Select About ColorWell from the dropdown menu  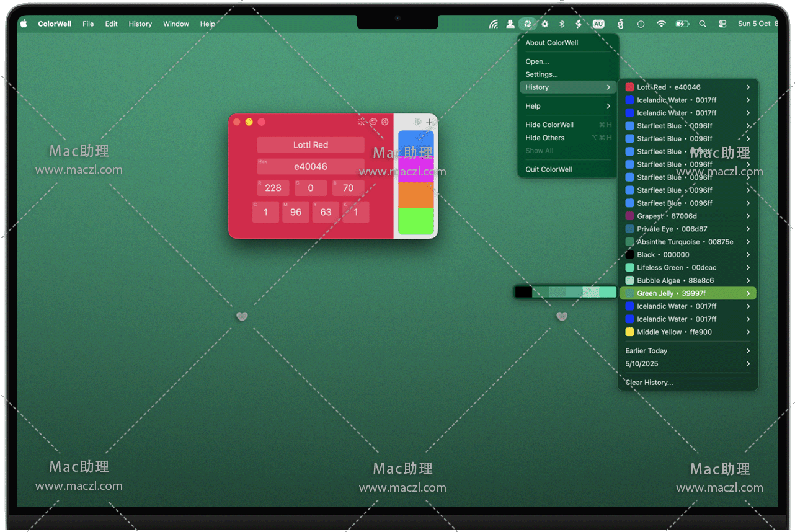tap(552, 43)
